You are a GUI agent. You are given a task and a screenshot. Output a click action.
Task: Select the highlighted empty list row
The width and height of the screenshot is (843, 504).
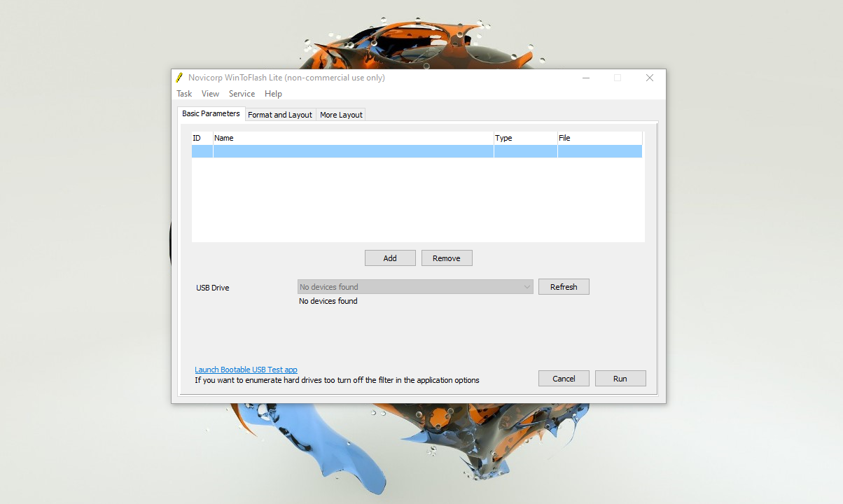[x=417, y=151]
